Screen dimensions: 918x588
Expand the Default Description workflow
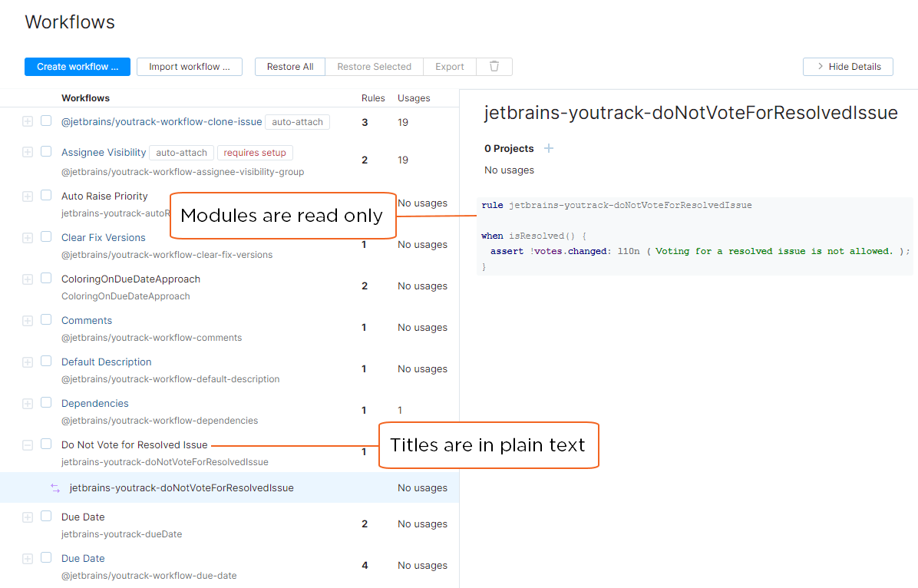[x=28, y=362]
